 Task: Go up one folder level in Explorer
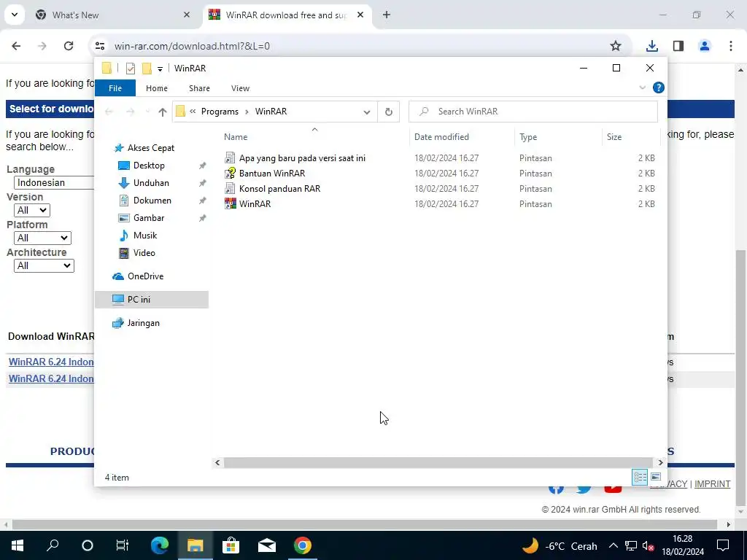tap(163, 112)
